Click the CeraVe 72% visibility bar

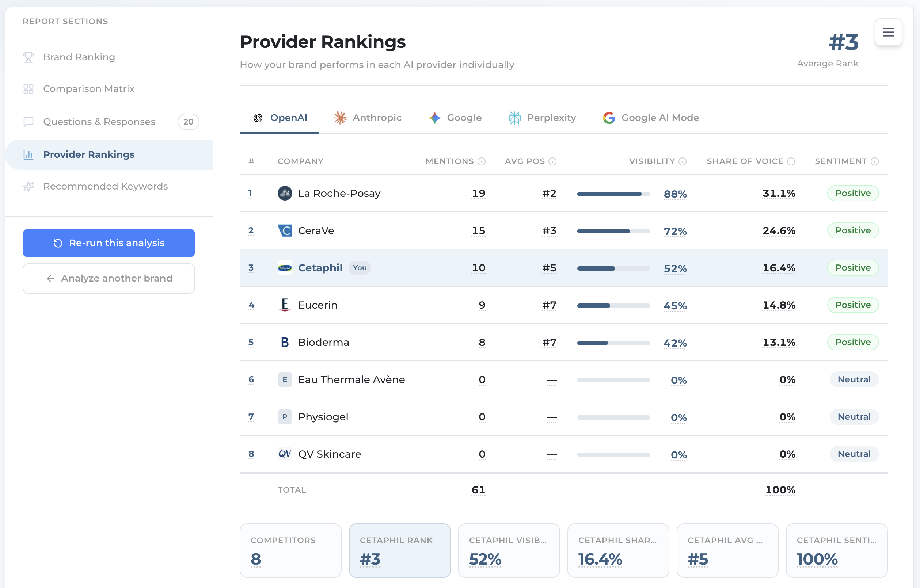pyautogui.click(x=613, y=232)
